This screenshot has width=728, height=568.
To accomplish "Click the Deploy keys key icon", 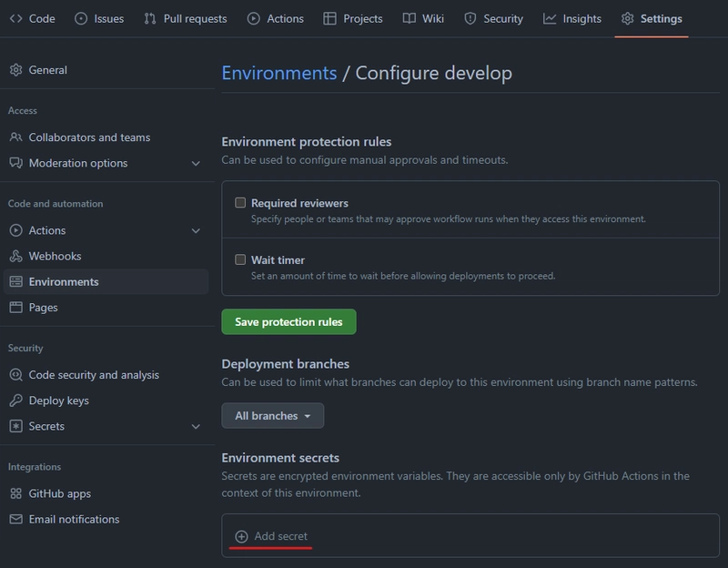I will (15, 401).
